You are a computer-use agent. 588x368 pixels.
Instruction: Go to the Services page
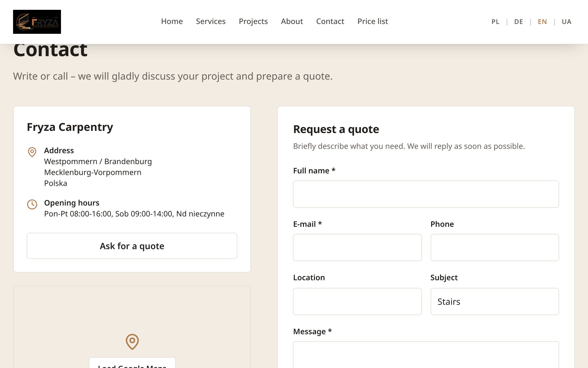coord(211,21)
